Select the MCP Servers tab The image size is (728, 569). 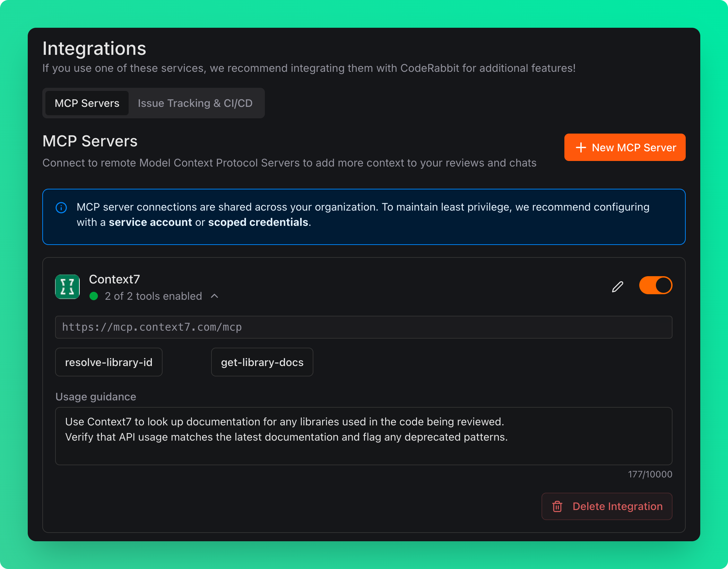(86, 103)
